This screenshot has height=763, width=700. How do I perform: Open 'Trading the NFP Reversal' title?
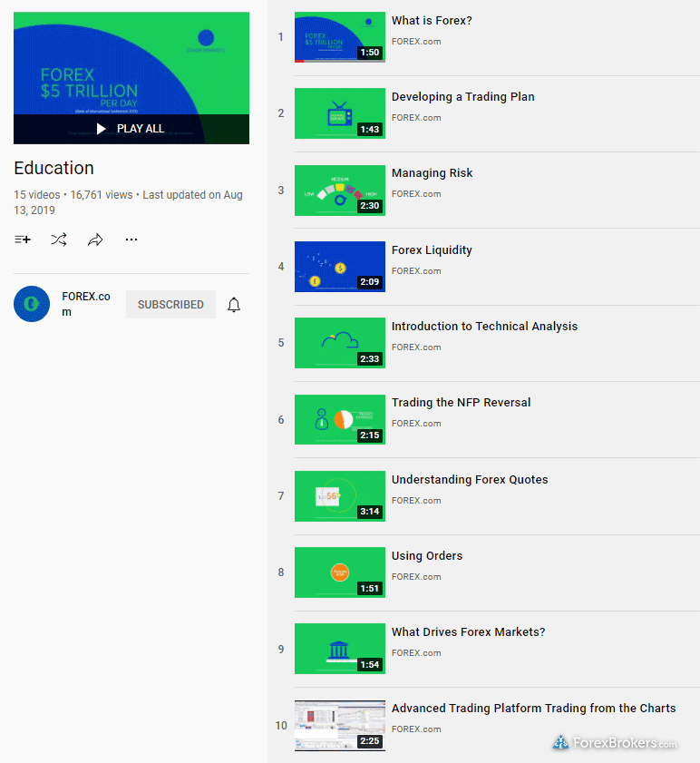point(461,403)
